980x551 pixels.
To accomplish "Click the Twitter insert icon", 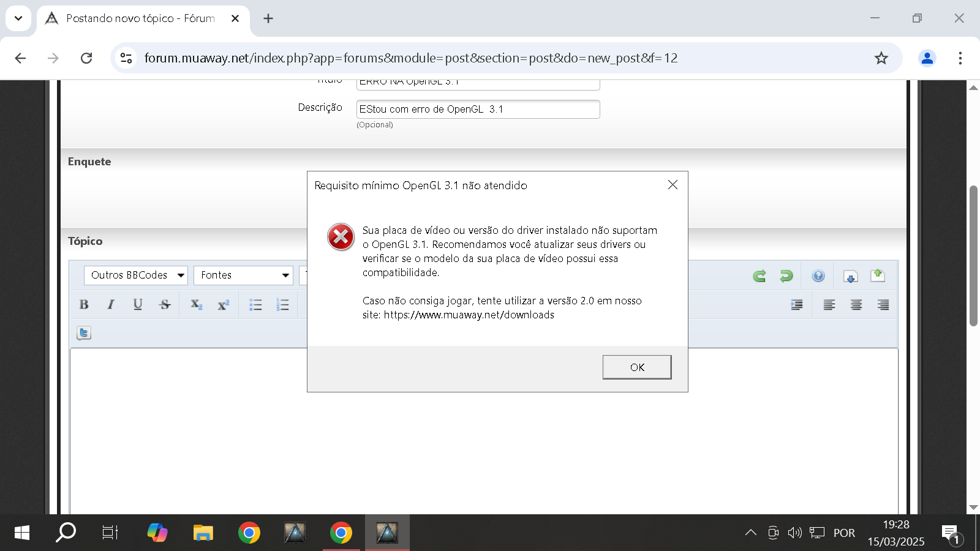I will (84, 333).
